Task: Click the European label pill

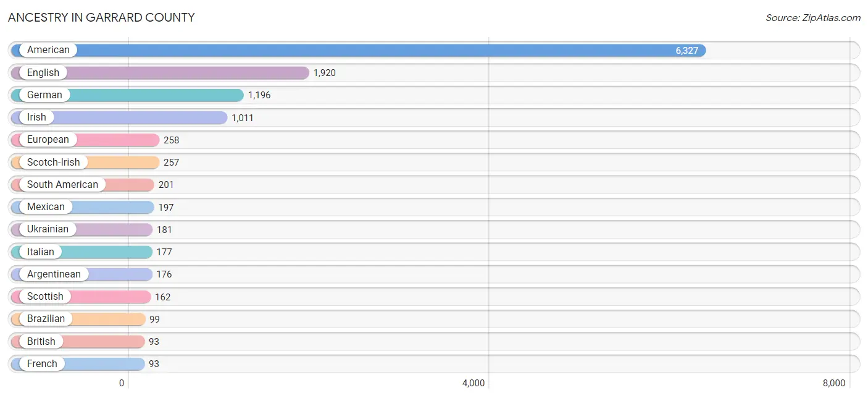Action: 48,140
